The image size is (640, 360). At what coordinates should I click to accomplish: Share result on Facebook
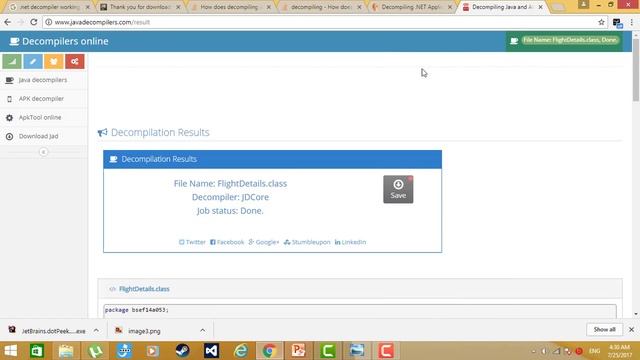[x=227, y=242]
